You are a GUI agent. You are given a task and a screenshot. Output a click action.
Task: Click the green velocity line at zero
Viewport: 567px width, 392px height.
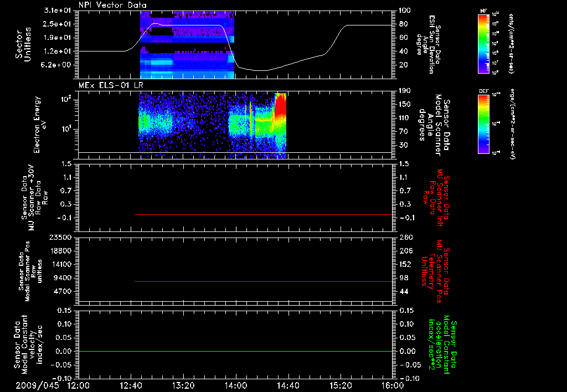point(235,351)
